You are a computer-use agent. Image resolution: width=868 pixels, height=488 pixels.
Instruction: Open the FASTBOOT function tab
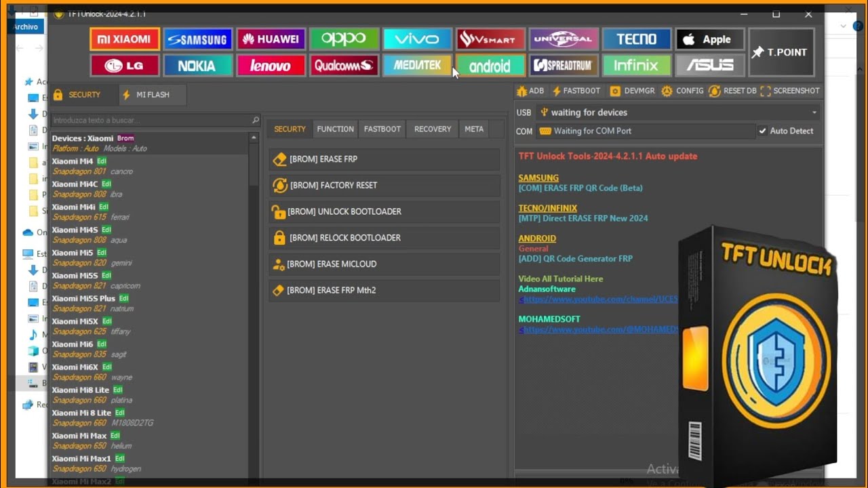pos(382,129)
